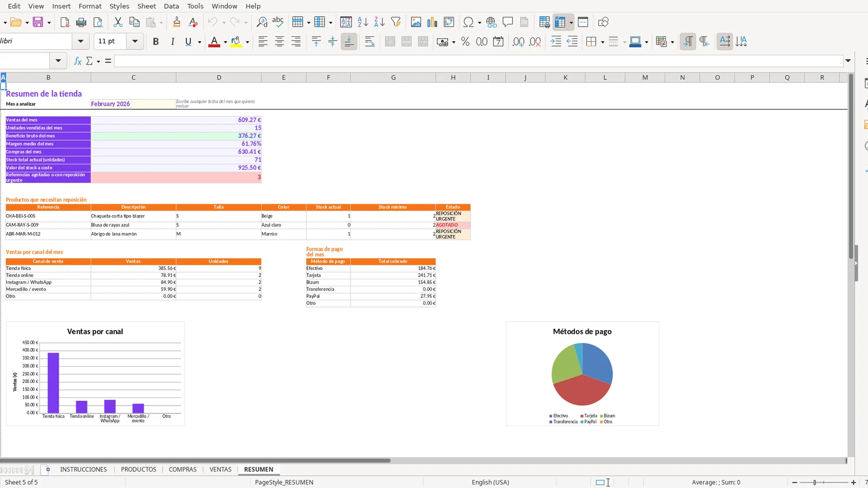The height and width of the screenshot is (488, 868).
Task: Toggle left-to-right paragraph direction
Action: pyautogui.click(x=688, y=42)
